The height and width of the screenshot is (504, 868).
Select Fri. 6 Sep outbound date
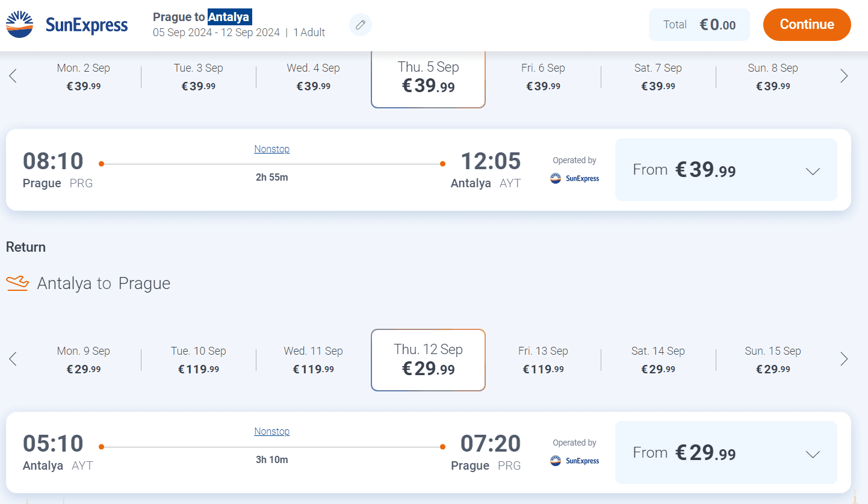[x=543, y=76]
